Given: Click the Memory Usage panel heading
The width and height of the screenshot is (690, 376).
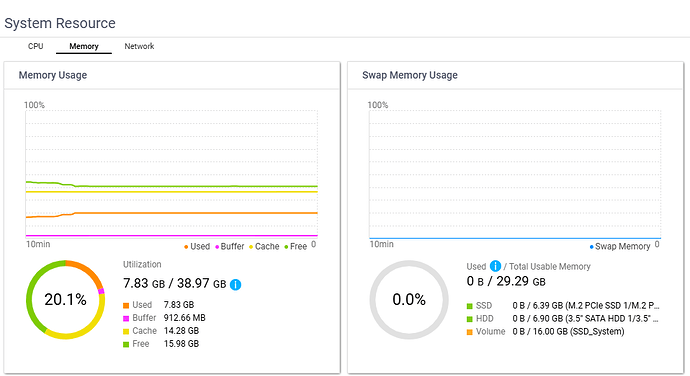Looking at the screenshot, I should click(53, 75).
